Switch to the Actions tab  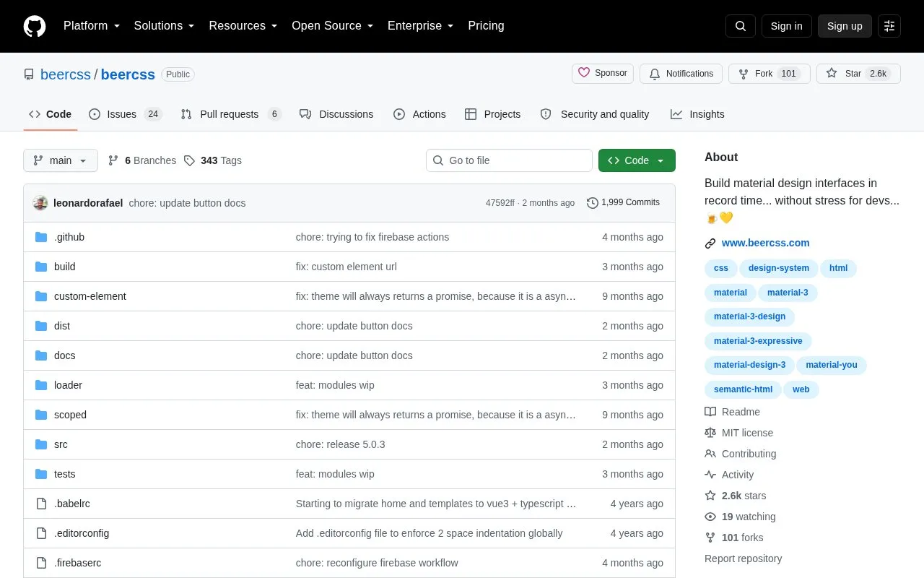(419, 114)
